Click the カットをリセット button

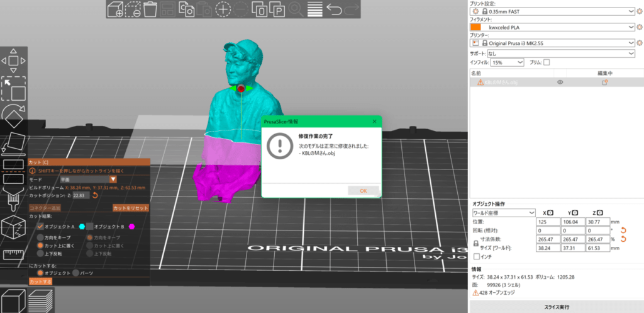[x=131, y=208]
